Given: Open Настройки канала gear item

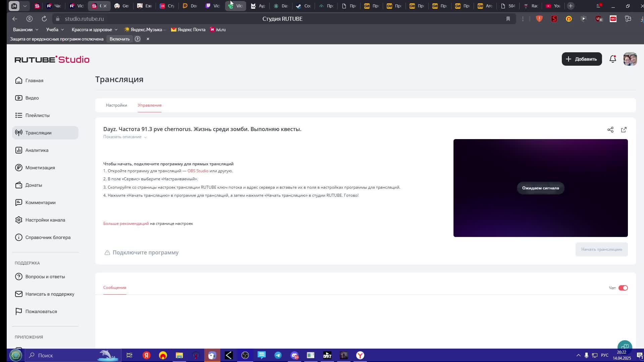Looking at the screenshot, I should (45, 220).
